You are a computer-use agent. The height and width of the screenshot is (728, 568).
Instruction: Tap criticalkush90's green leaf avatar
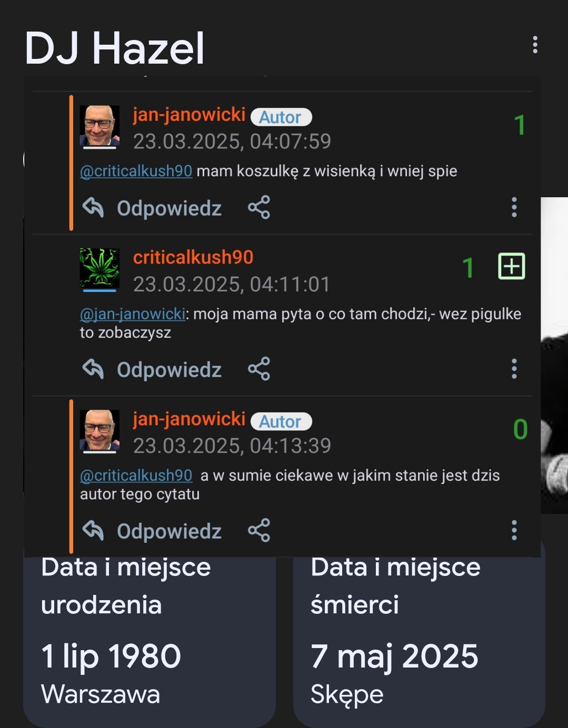pyautogui.click(x=99, y=268)
